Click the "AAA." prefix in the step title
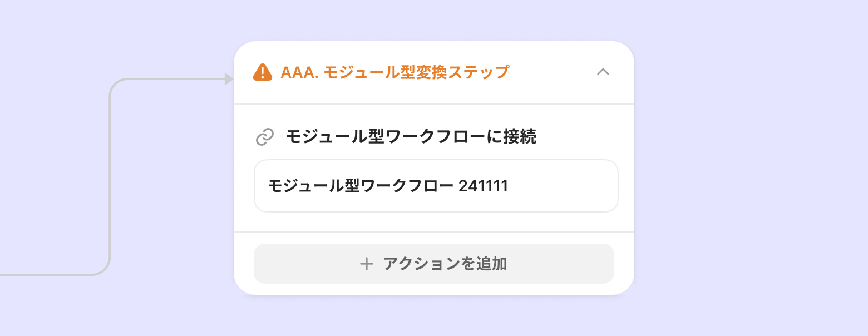Viewport: 868px width, 336px height. (299, 72)
